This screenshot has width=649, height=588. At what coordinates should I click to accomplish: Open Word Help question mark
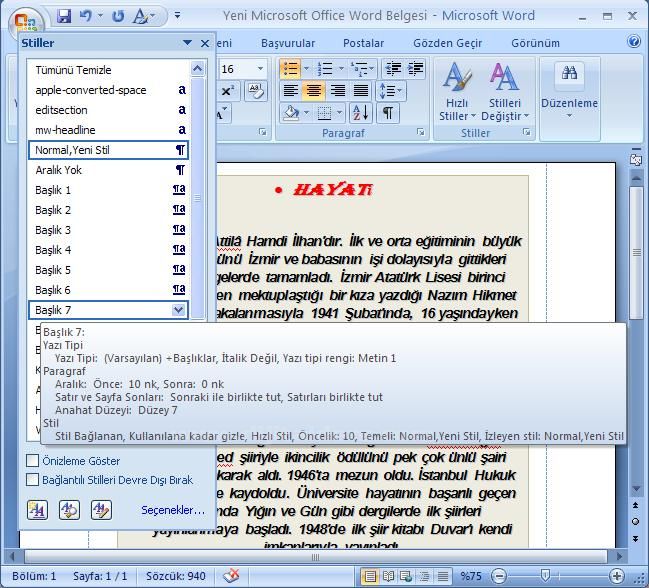click(x=634, y=42)
